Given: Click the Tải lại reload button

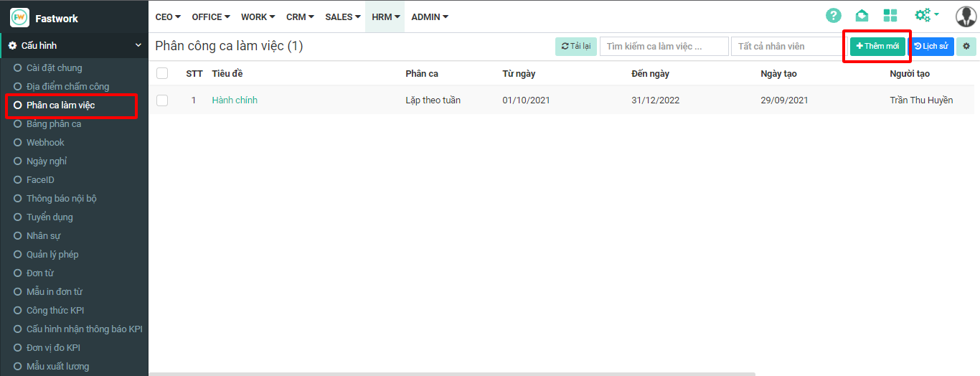Looking at the screenshot, I should pyautogui.click(x=575, y=47).
